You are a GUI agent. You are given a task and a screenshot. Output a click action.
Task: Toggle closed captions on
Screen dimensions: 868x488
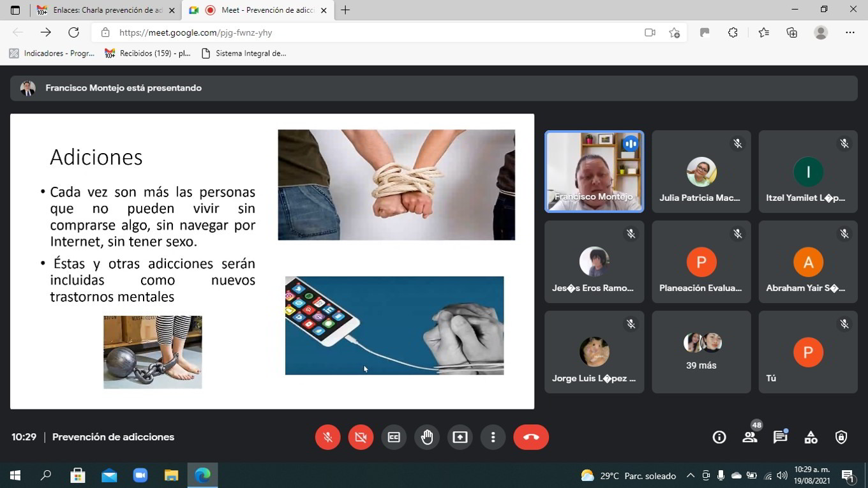click(394, 437)
